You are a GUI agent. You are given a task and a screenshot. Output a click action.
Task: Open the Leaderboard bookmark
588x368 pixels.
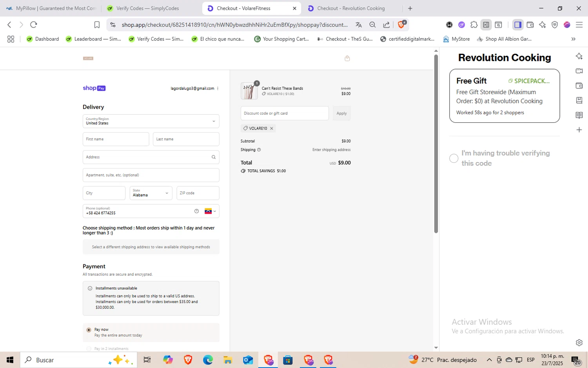[x=94, y=39]
